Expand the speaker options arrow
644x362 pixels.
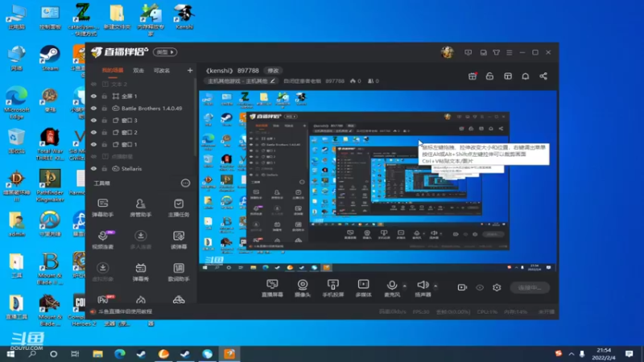tap(436, 286)
